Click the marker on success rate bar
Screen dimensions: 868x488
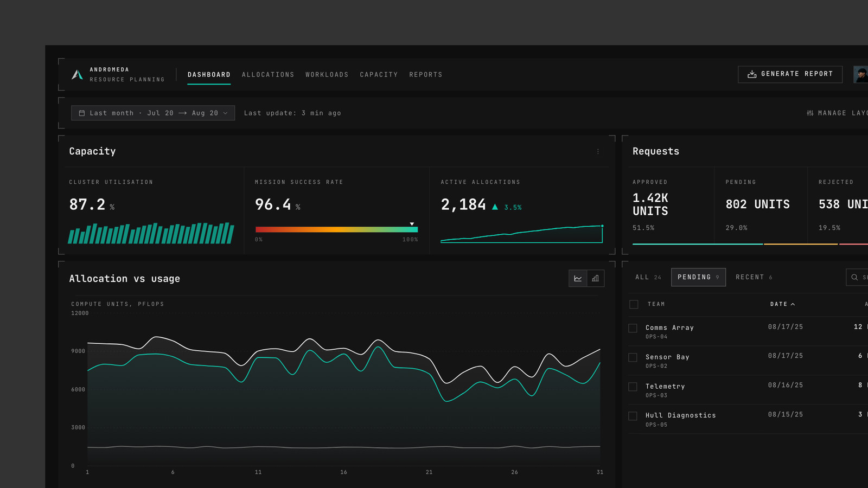click(412, 224)
